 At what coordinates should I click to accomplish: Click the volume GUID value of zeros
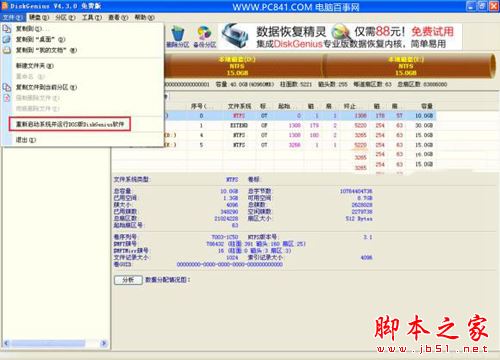[x=230, y=264]
